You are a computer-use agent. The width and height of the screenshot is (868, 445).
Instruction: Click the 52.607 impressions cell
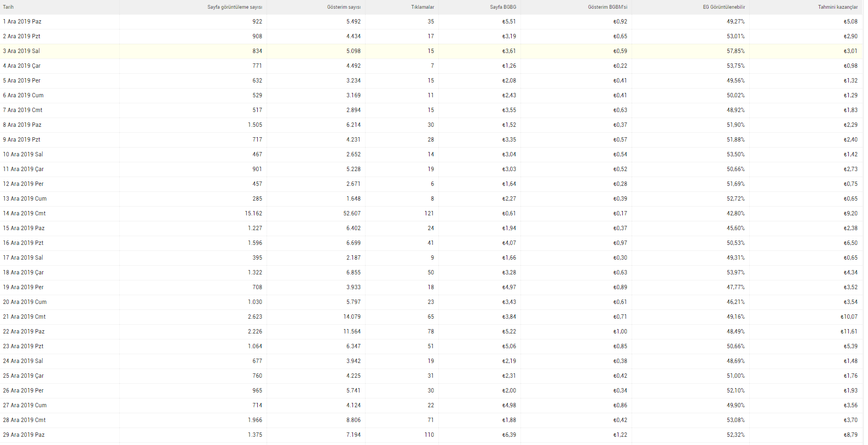tap(352, 213)
